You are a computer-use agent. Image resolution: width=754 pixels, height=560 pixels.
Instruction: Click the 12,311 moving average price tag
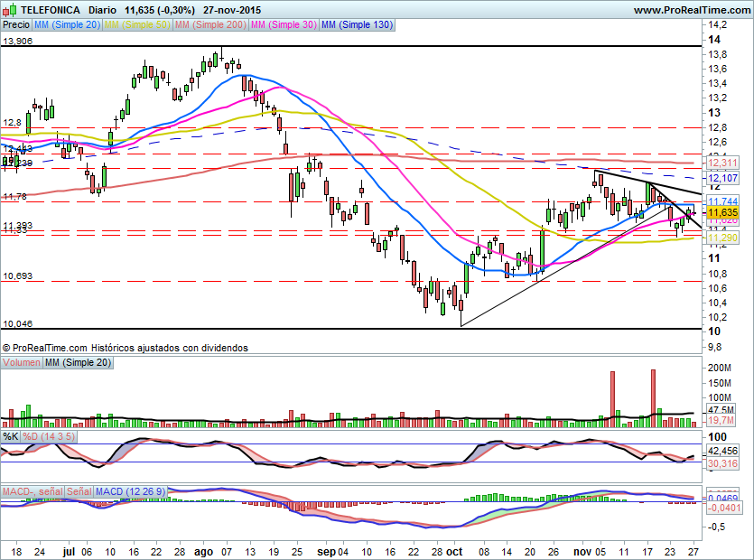(722, 163)
